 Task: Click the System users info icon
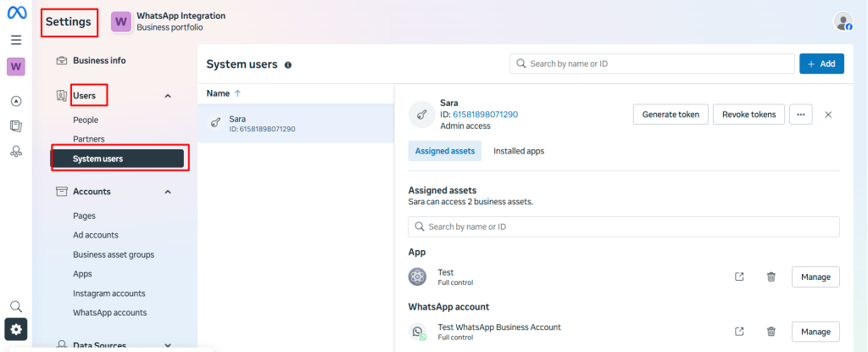point(288,64)
